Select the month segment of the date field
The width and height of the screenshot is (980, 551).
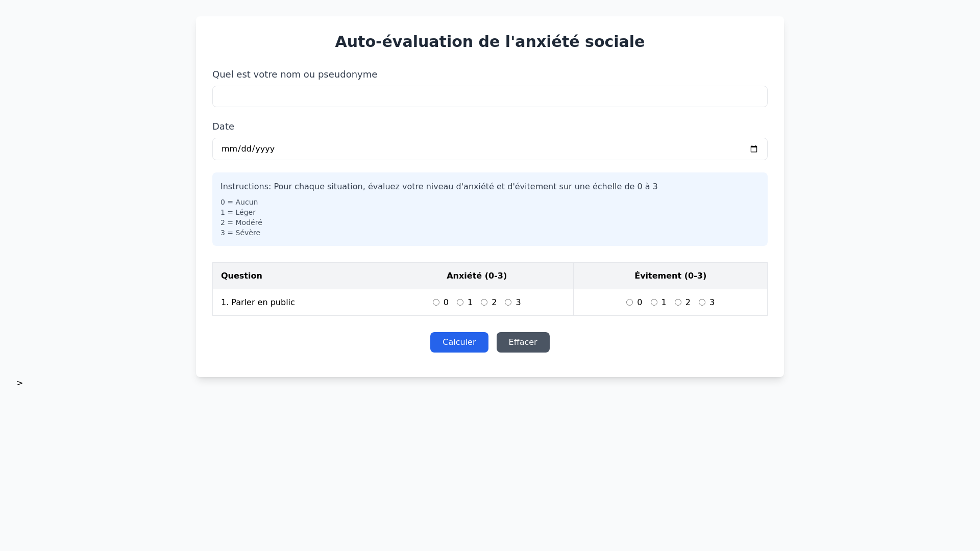228,149
